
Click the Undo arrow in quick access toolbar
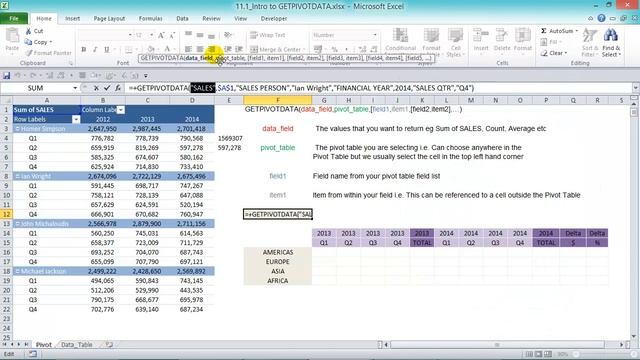18,76
